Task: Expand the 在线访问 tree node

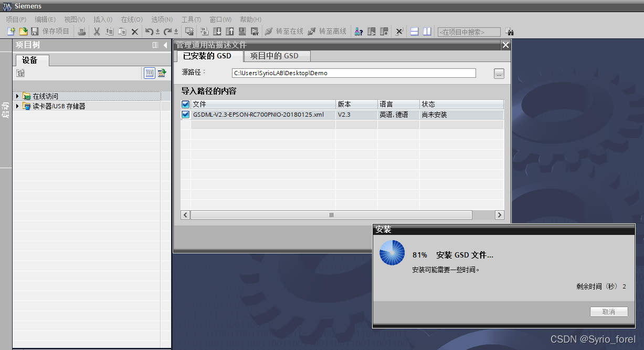Action: 17,96
